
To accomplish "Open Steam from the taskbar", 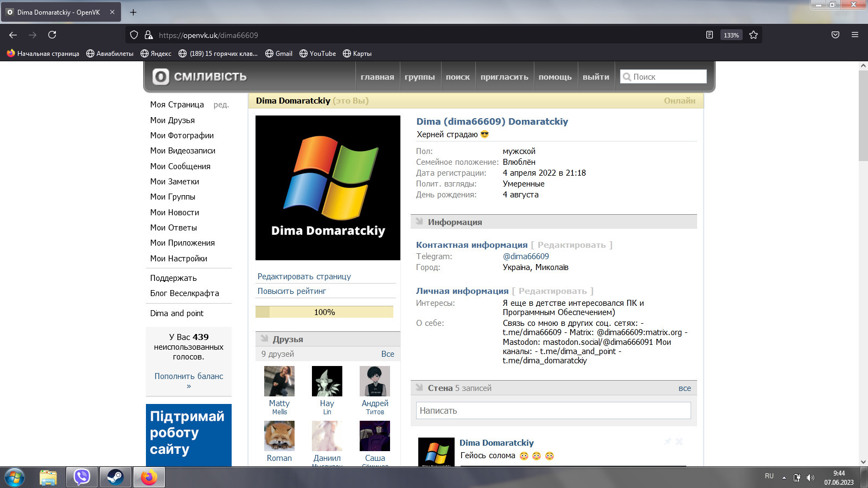I will (115, 477).
